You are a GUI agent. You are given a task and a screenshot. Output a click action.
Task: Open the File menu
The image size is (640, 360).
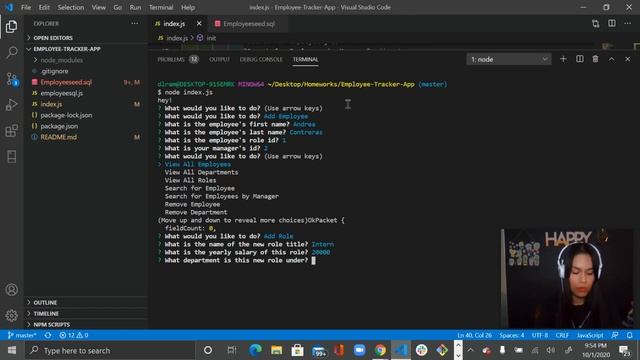click(x=26, y=7)
